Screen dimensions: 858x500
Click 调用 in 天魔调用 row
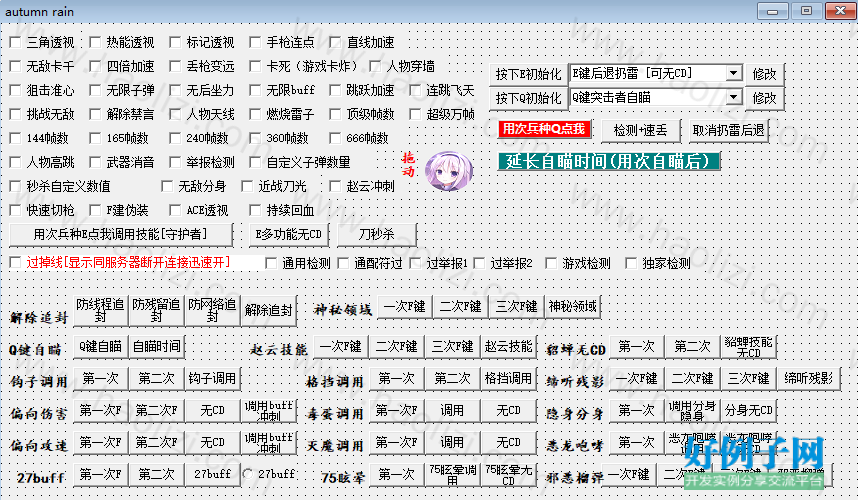point(453,442)
